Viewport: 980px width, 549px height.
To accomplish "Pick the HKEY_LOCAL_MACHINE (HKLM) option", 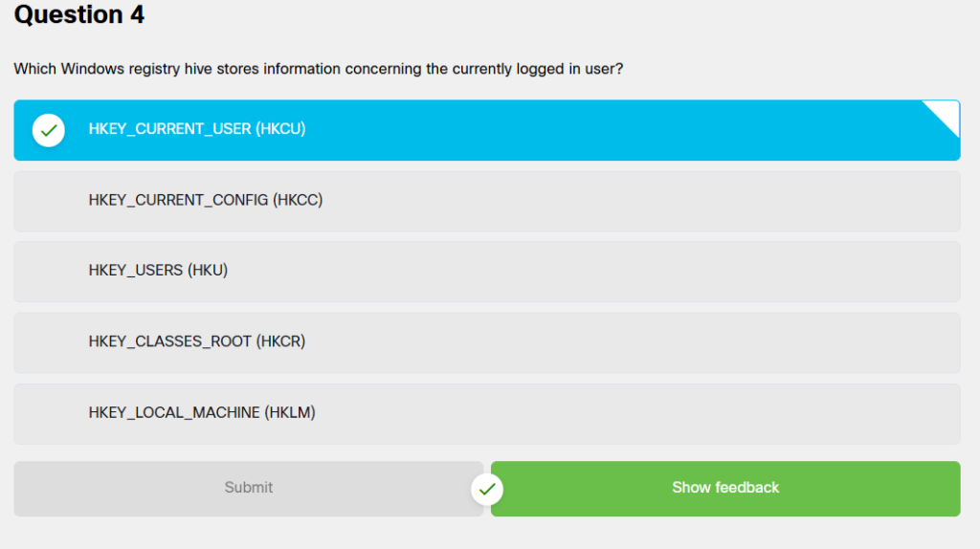I will pos(487,413).
